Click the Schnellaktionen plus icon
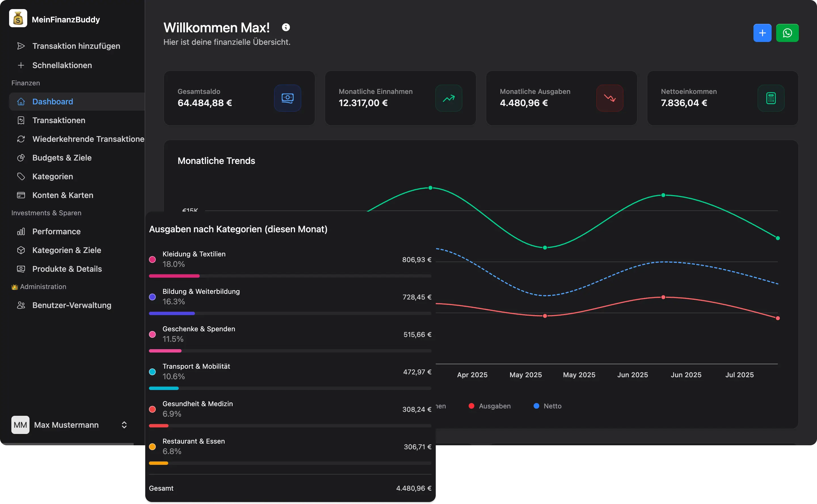Screen dimensions: 817x504 [21, 65]
